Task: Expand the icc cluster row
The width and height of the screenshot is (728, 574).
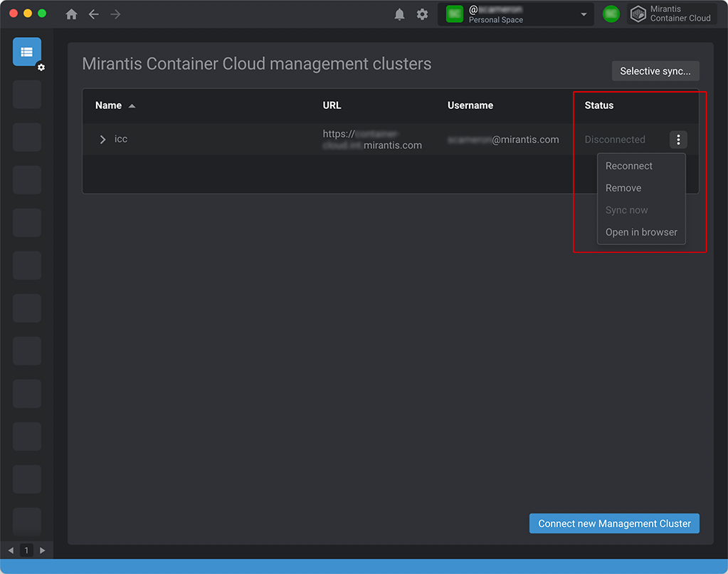Action: click(x=102, y=140)
